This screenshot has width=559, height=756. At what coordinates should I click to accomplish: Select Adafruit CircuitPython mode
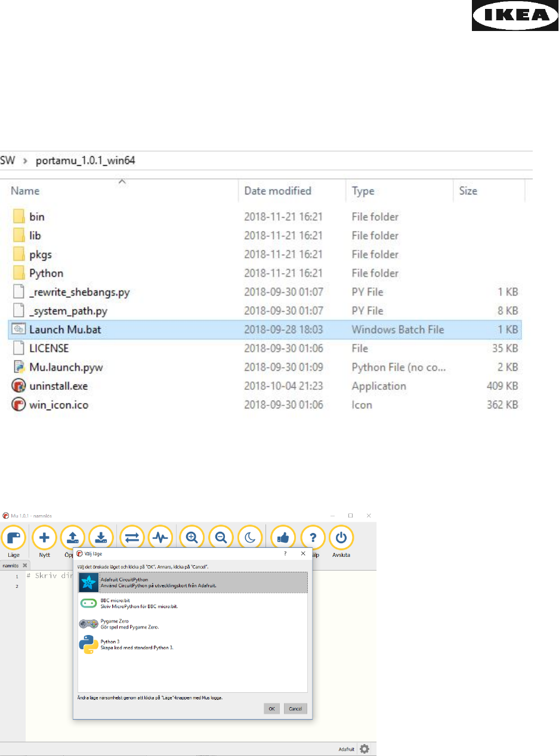pos(193,583)
